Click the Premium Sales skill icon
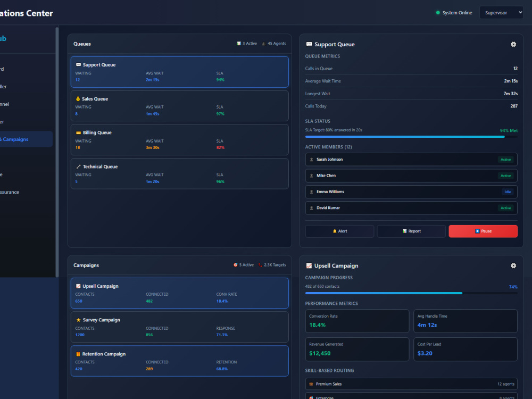 (x=311, y=384)
